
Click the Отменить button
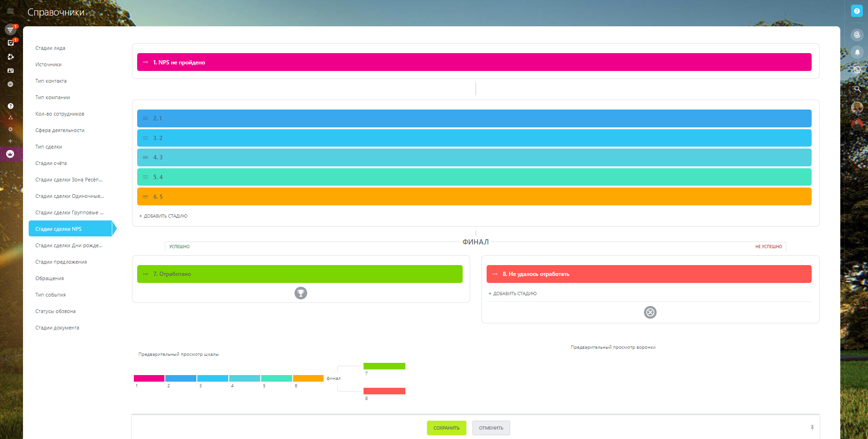[x=491, y=428]
